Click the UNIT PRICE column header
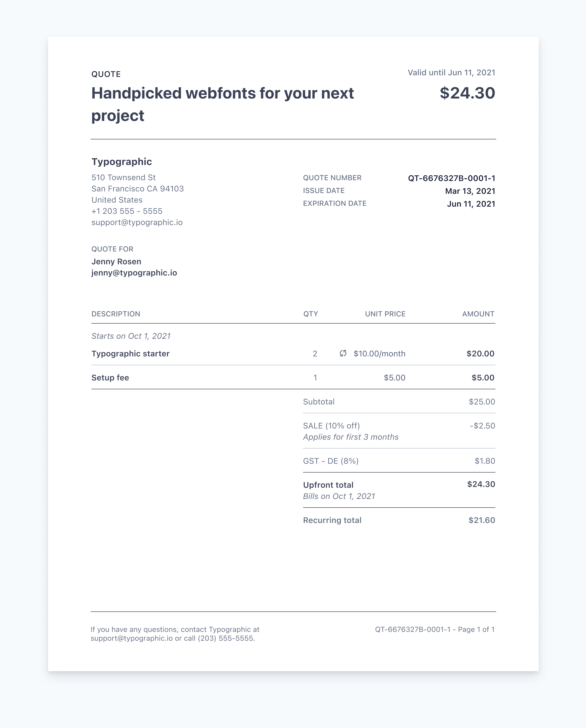This screenshot has width=586, height=728. 385,314
